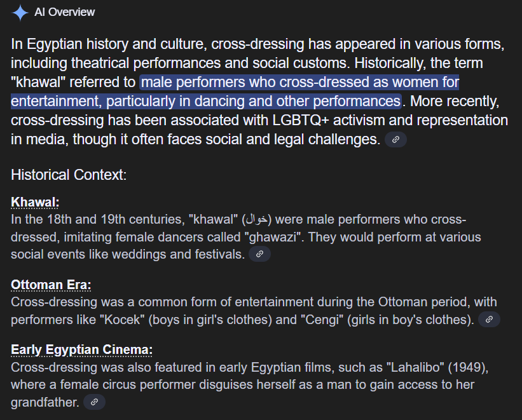Click the "AI Overview" label text

[64, 12]
